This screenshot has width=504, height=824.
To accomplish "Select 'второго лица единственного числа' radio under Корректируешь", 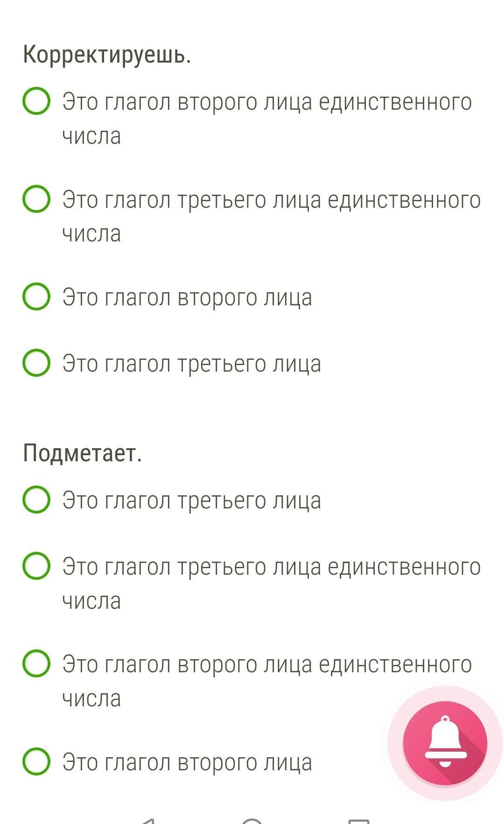I will tap(36, 101).
